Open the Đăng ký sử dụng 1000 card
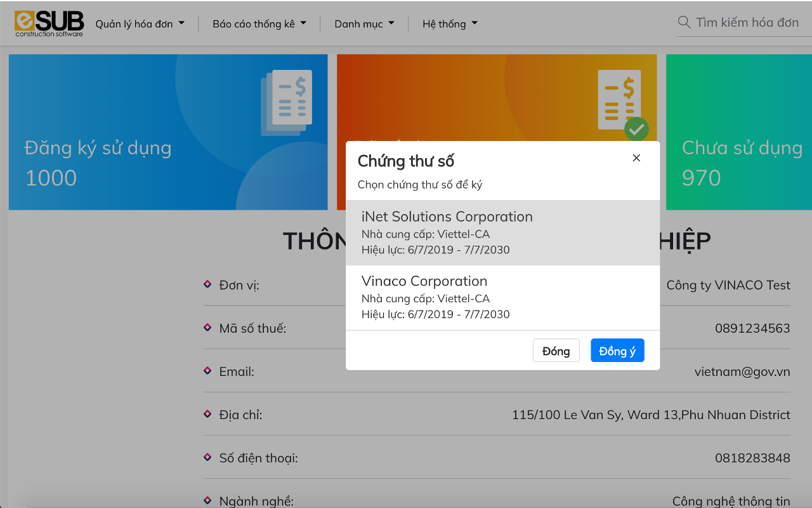812x508 pixels. pos(168,132)
